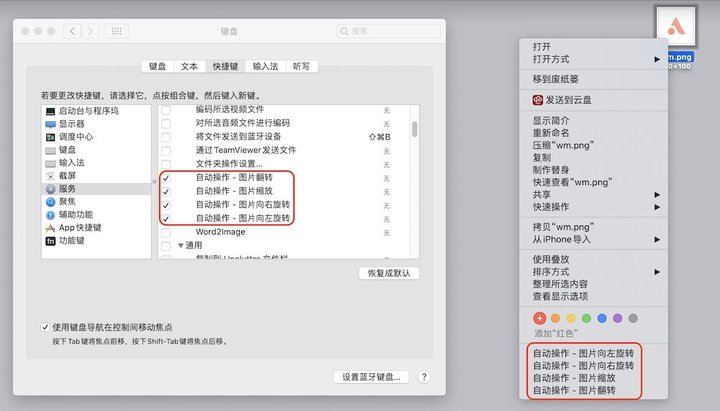
Task: Open help with the question mark button
Action: [424, 377]
